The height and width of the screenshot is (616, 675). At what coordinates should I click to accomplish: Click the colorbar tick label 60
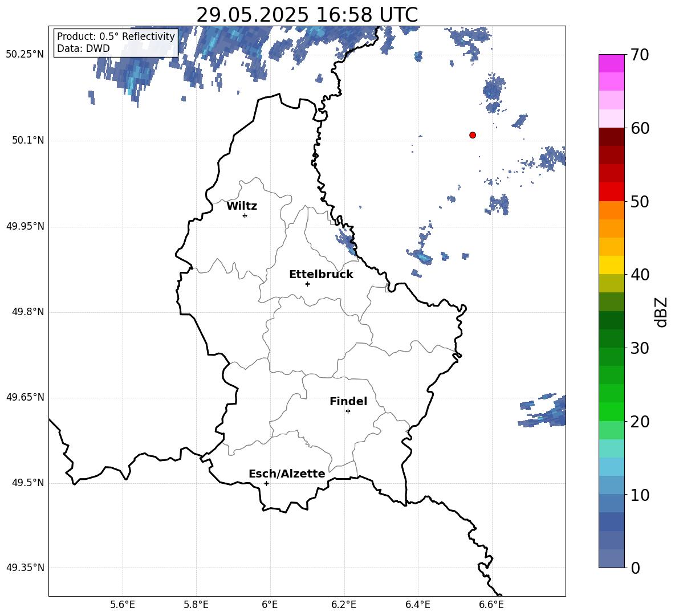pyautogui.click(x=640, y=128)
